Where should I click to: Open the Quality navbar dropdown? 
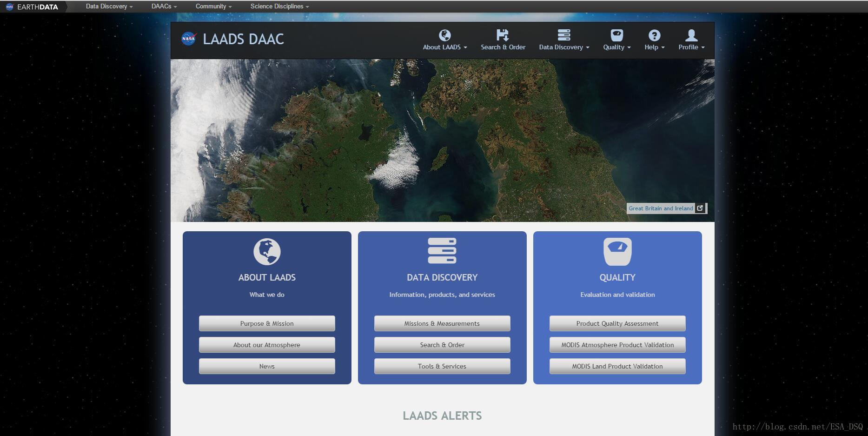(x=617, y=47)
